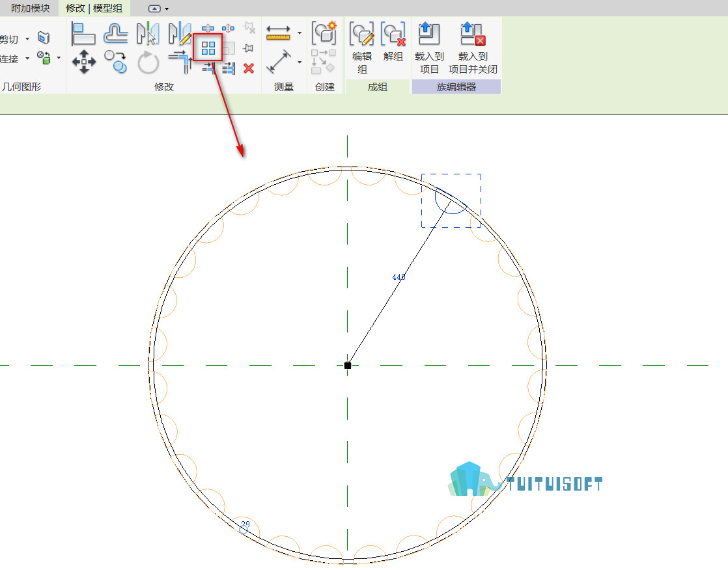Switch to the 附加模块 ribbon tab
This screenshot has width=728, height=570.
[30, 8]
